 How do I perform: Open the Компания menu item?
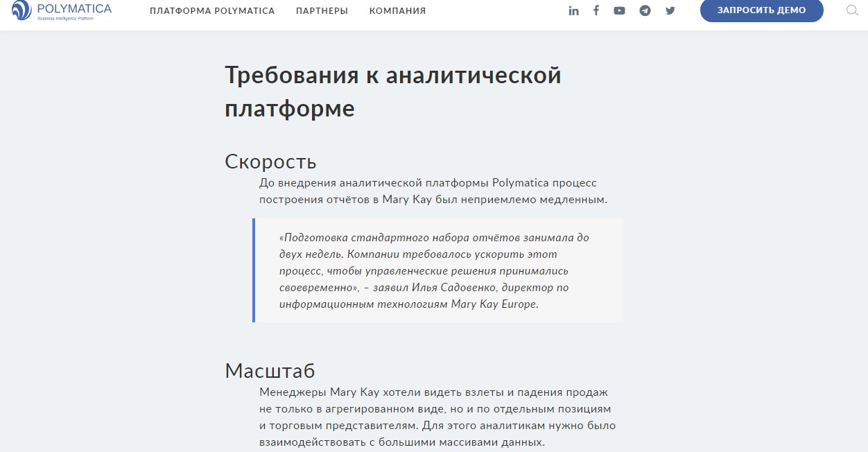(x=397, y=11)
